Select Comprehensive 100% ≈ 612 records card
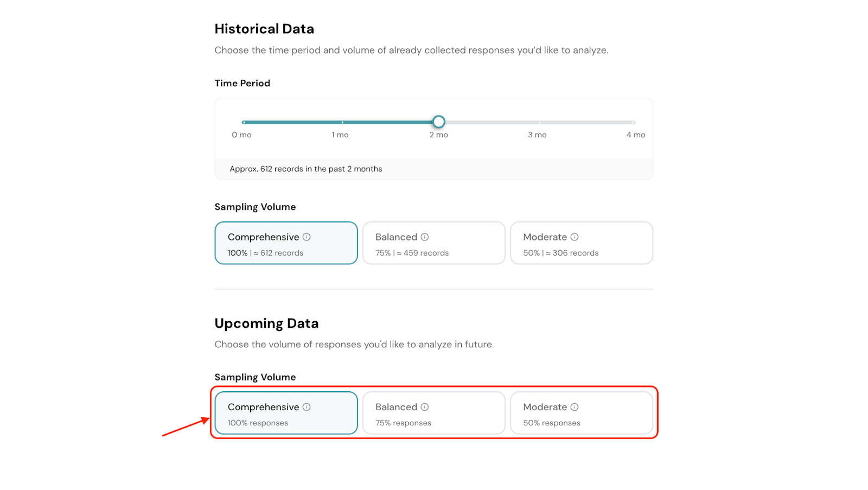This screenshot has width=868, height=490. point(286,243)
